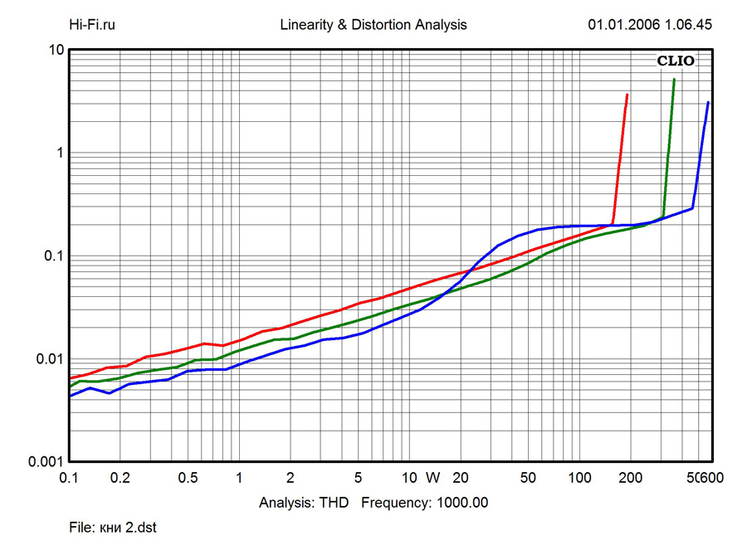
Task: Click the 0.5 tick label on horizontal axis
Action: point(188,478)
